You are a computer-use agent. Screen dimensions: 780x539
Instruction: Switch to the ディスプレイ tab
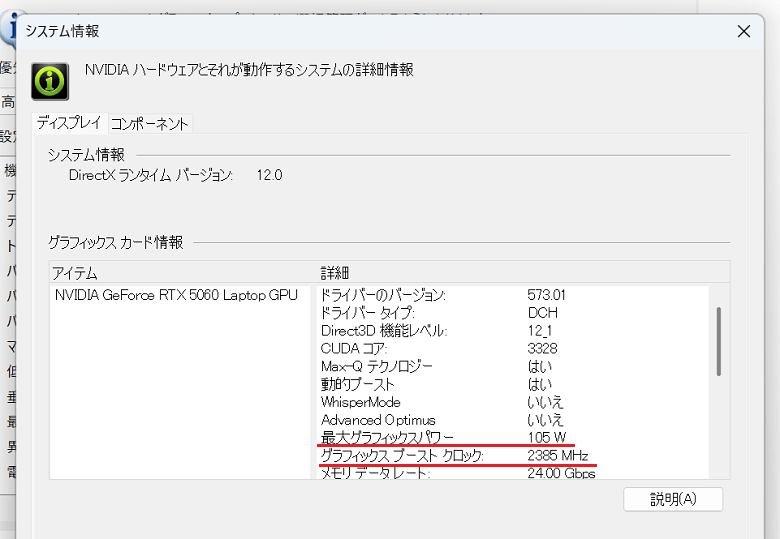[x=70, y=123]
